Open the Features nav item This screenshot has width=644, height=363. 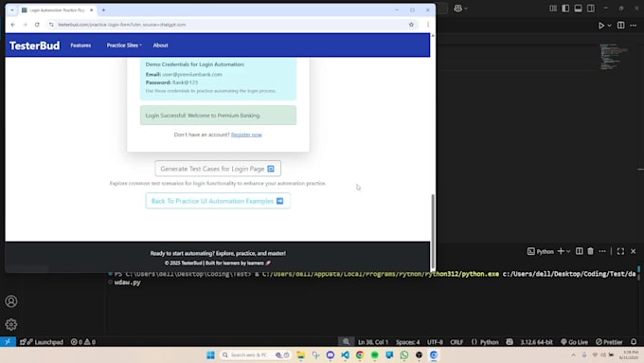point(80,45)
